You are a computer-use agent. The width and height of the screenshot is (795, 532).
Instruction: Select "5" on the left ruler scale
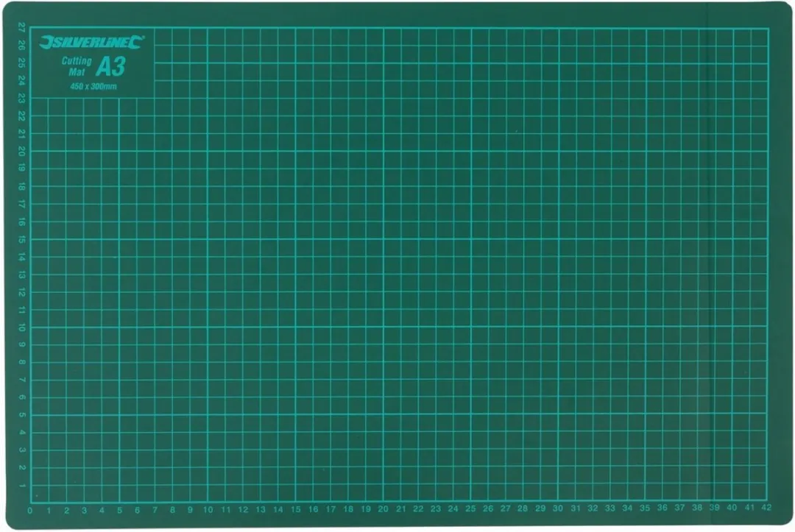[22, 415]
